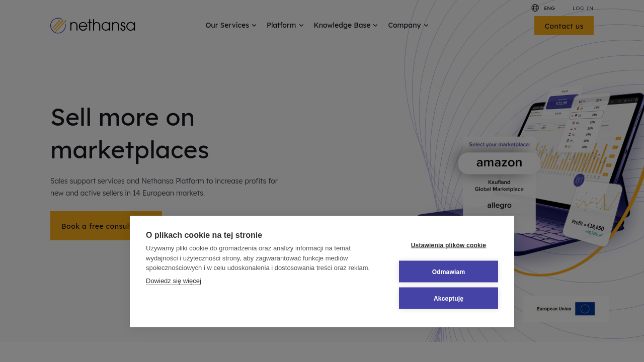644x362 pixels.
Task: Decline cookies with Odmawiam button
Action: click(x=448, y=271)
